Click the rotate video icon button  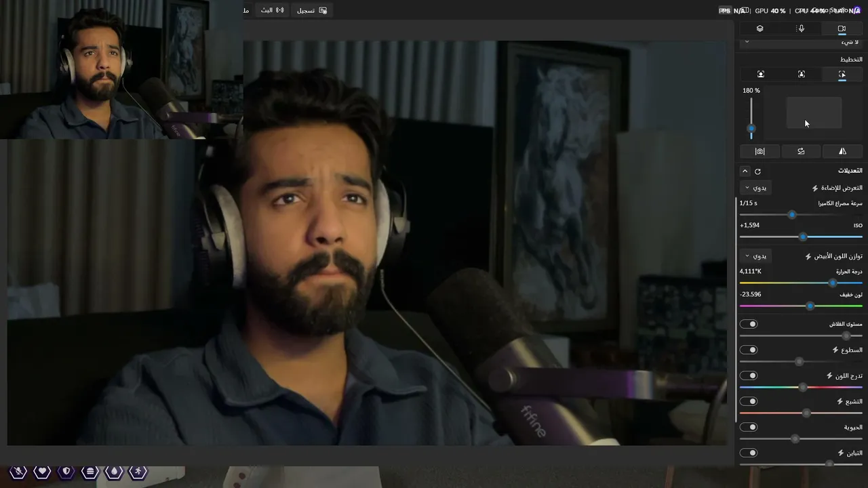801,151
